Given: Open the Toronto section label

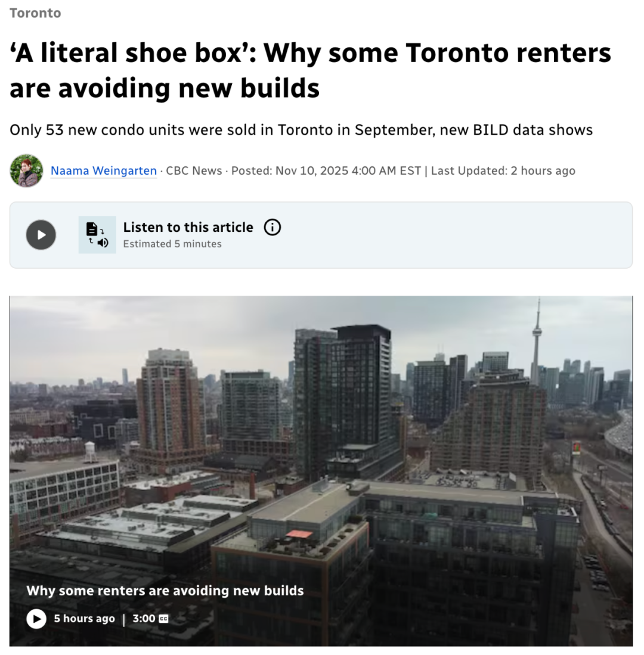Looking at the screenshot, I should [x=36, y=13].
